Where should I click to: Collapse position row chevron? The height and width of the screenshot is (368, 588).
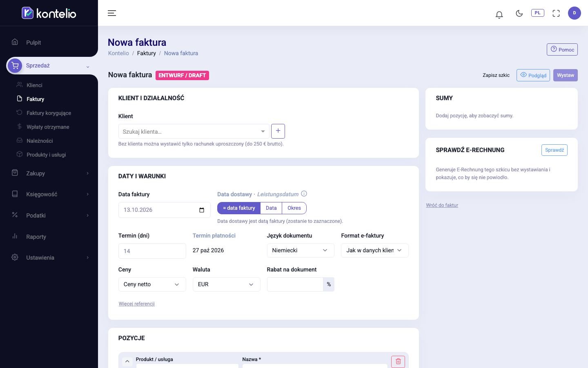pyautogui.click(x=127, y=361)
